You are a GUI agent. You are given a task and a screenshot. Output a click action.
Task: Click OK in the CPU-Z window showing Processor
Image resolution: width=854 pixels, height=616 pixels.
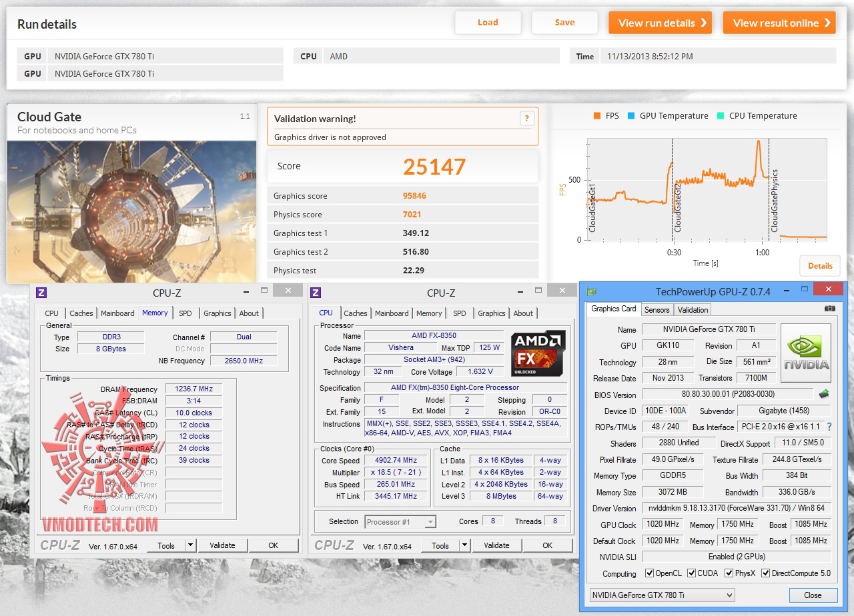point(547,545)
